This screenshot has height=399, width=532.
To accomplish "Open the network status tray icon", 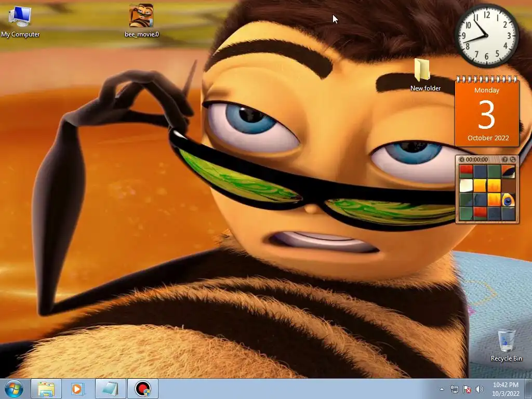I will tap(454, 390).
